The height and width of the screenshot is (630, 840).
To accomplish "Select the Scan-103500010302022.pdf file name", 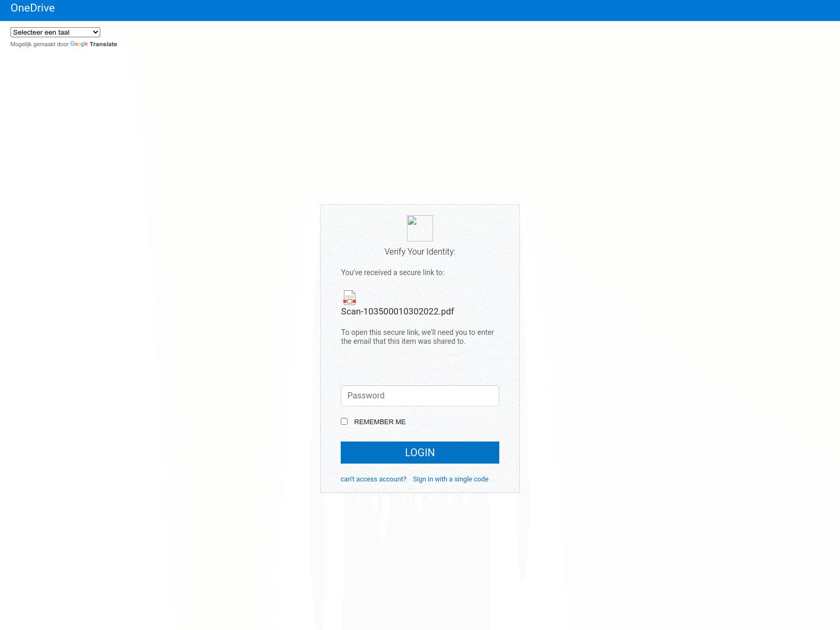I will click(397, 311).
